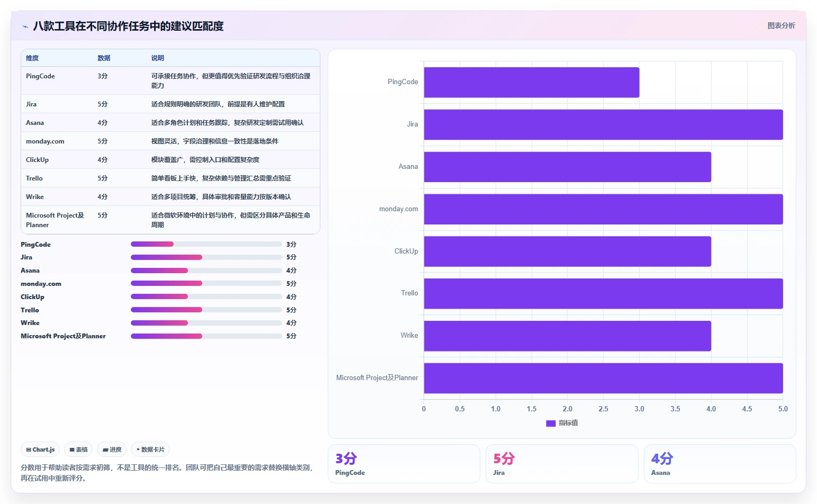Select the 3分 PingCode data card

point(404,464)
